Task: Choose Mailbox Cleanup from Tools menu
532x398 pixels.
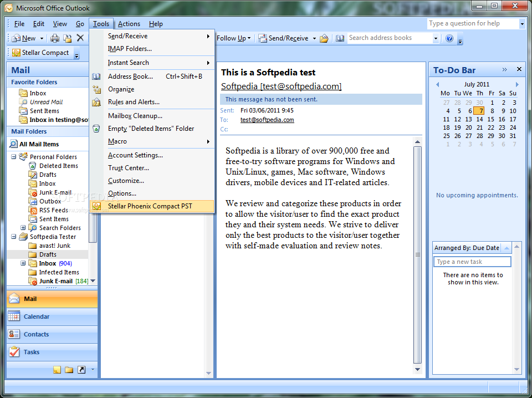Action: [x=135, y=116]
